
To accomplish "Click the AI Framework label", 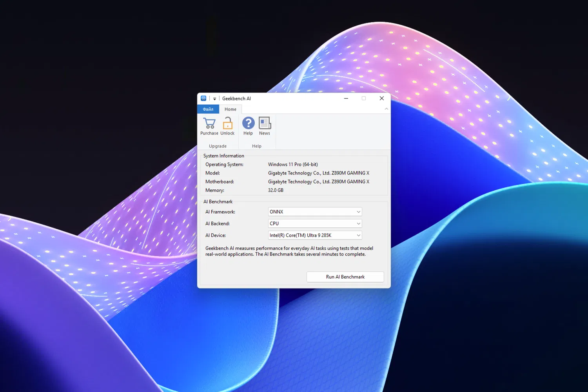I will click(220, 212).
